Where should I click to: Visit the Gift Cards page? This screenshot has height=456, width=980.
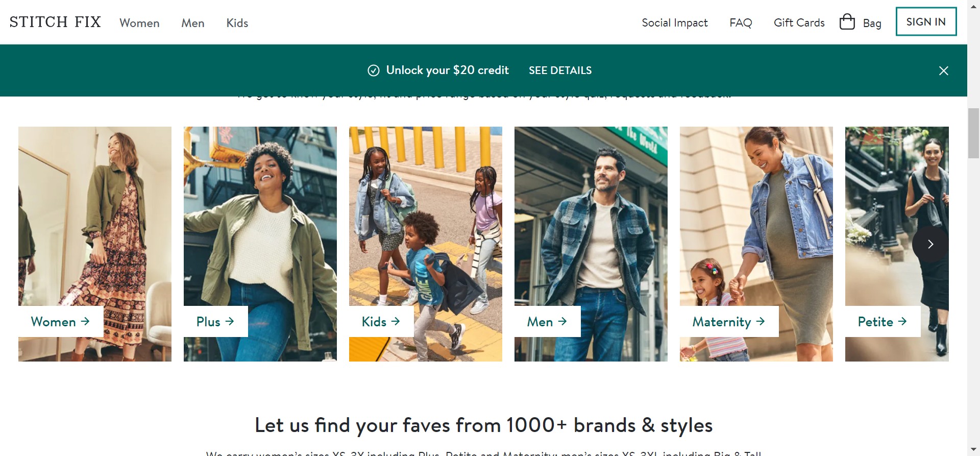click(x=799, y=23)
